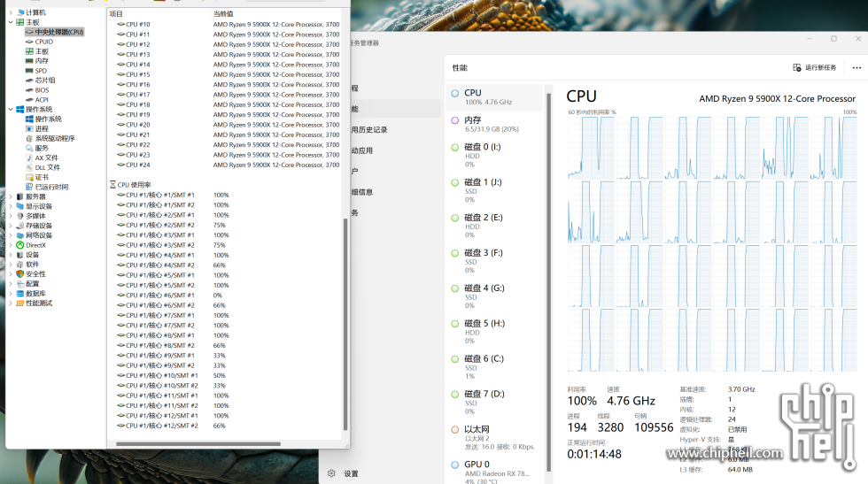Click the first CPU core graph in Task Manager
This screenshot has height=484, width=868.
coord(591,147)
